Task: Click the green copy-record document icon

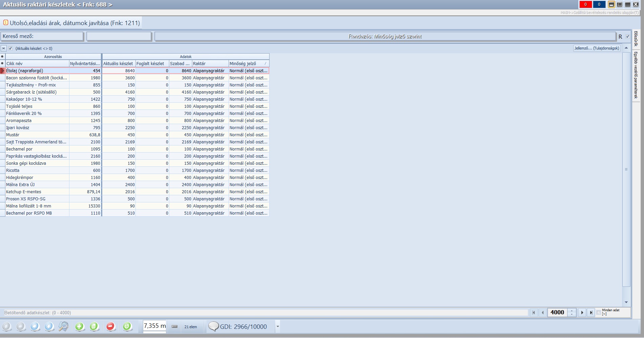Action: (94, 326)
